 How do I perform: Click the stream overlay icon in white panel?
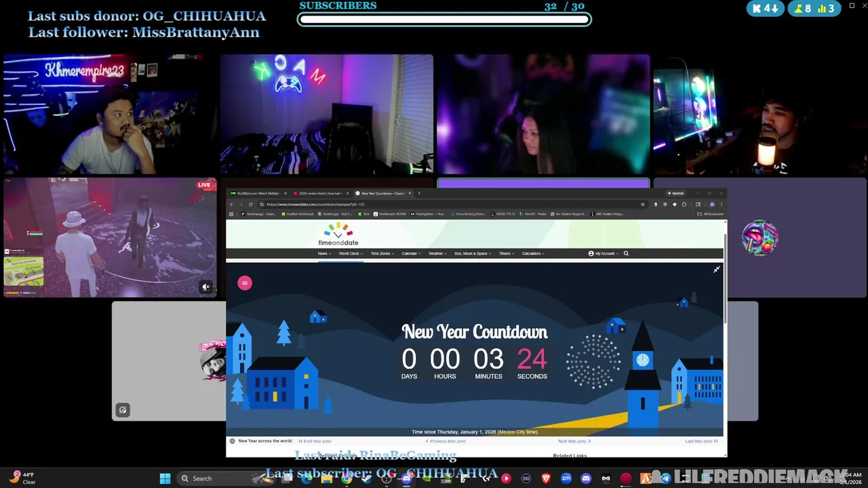click(x=123, y=410)
